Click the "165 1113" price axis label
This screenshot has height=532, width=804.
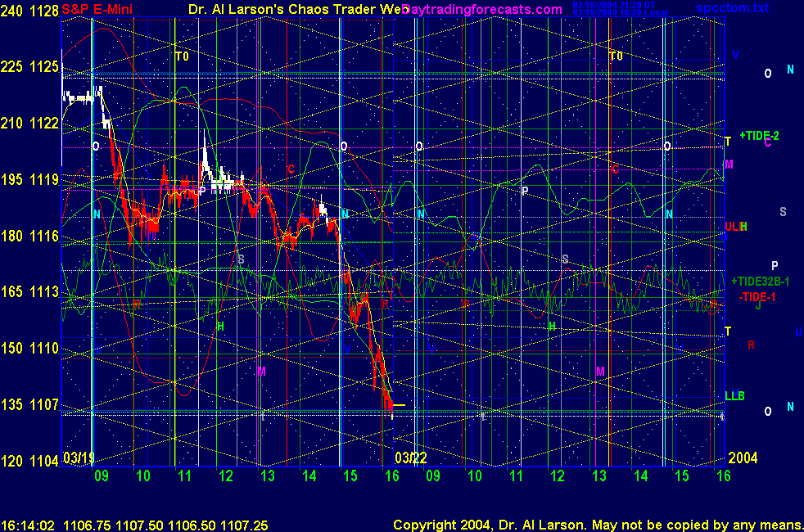pyautogui.click(x=29, y=291)
